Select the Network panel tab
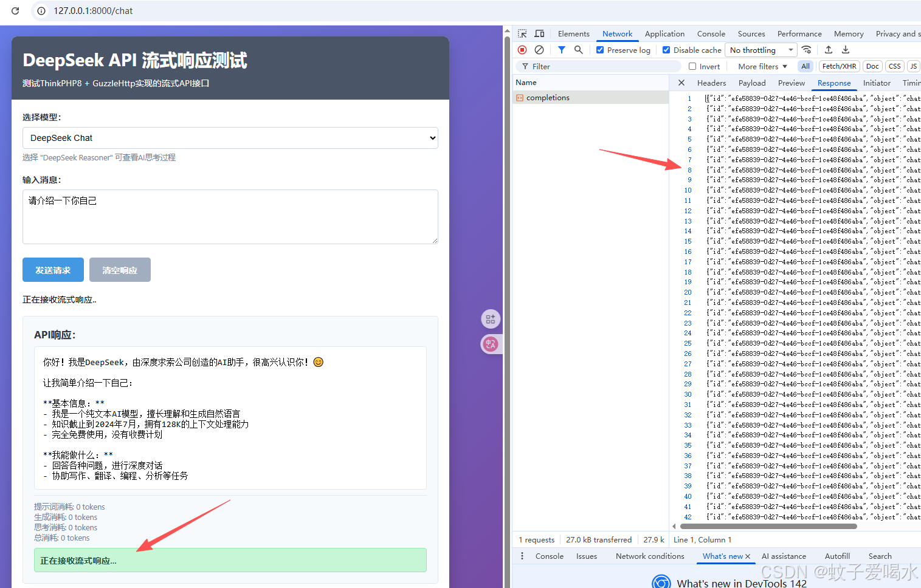 click(617, 33)
